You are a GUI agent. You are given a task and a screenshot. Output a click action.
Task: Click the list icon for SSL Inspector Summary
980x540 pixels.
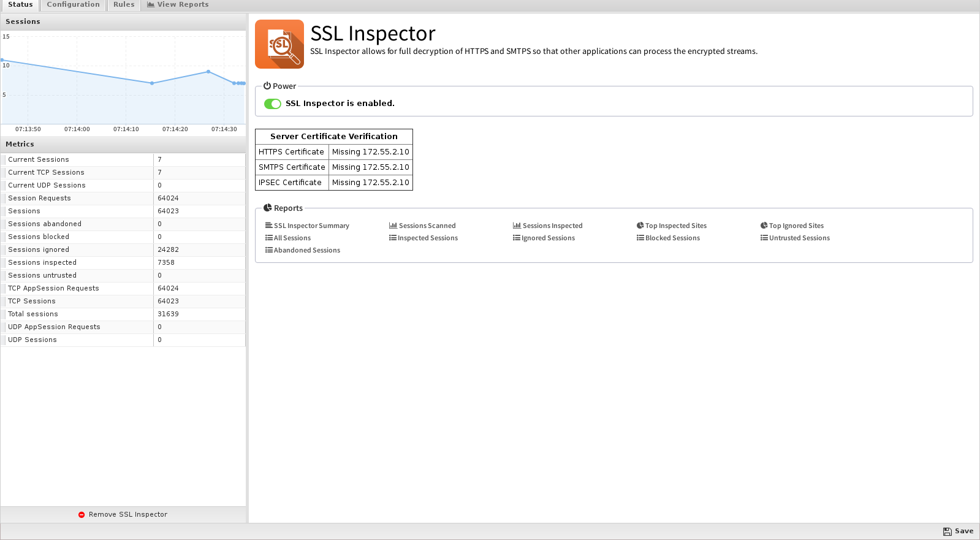[x=268, y=226]
